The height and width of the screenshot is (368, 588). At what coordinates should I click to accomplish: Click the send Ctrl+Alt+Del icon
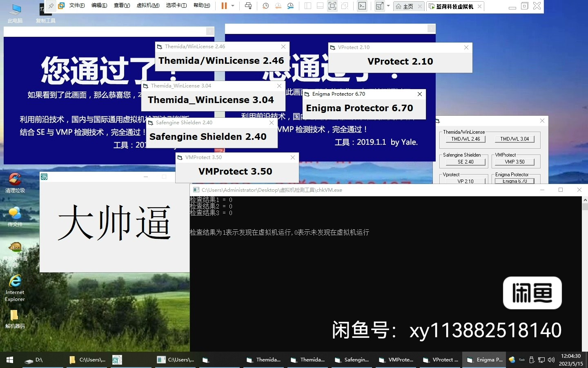click(x=248, y=6)
